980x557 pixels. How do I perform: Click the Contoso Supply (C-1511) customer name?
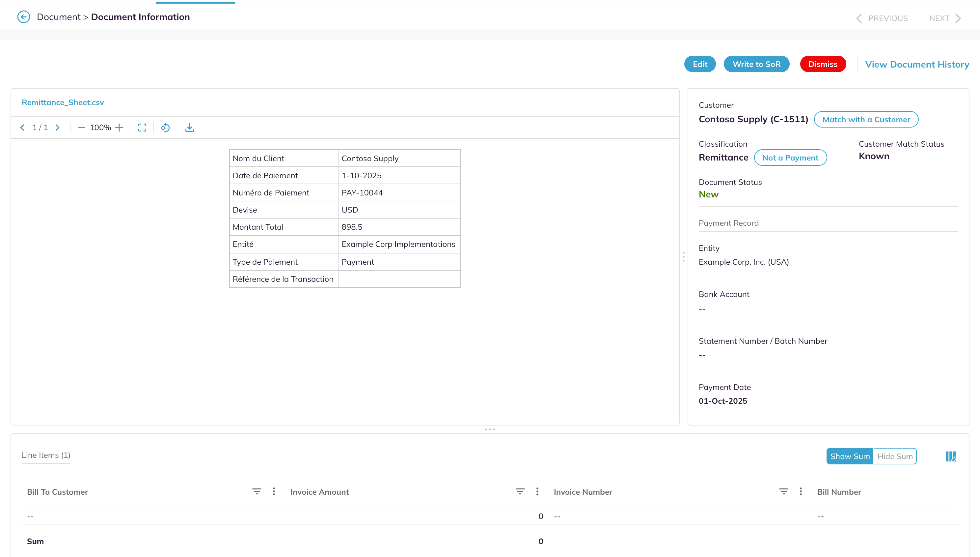(753, 119)
